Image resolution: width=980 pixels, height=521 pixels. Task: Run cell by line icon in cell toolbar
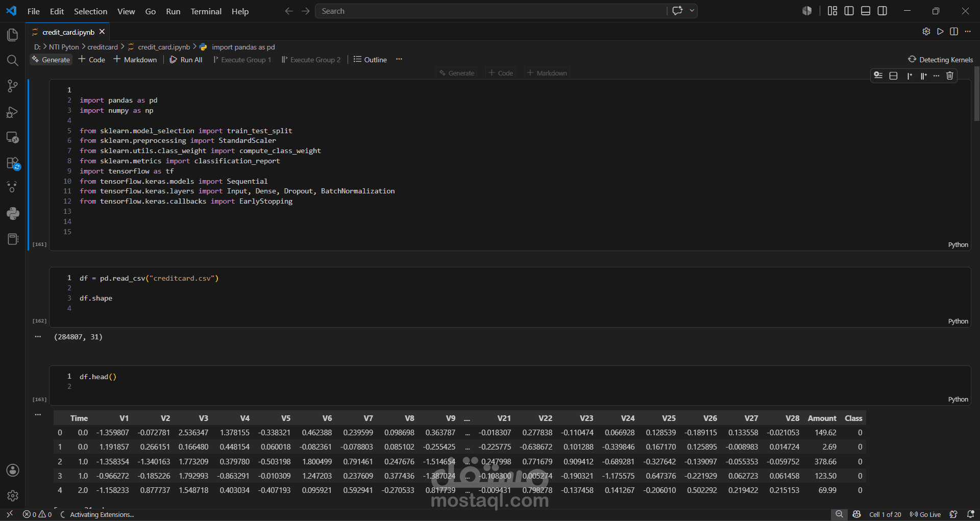coord(878,76)
